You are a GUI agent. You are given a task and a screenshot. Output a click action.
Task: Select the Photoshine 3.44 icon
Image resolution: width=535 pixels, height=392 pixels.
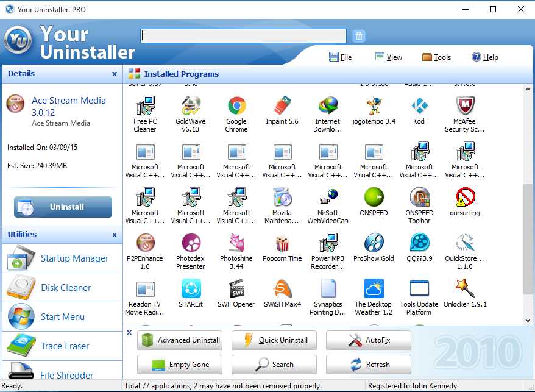[x=237, y=243]
